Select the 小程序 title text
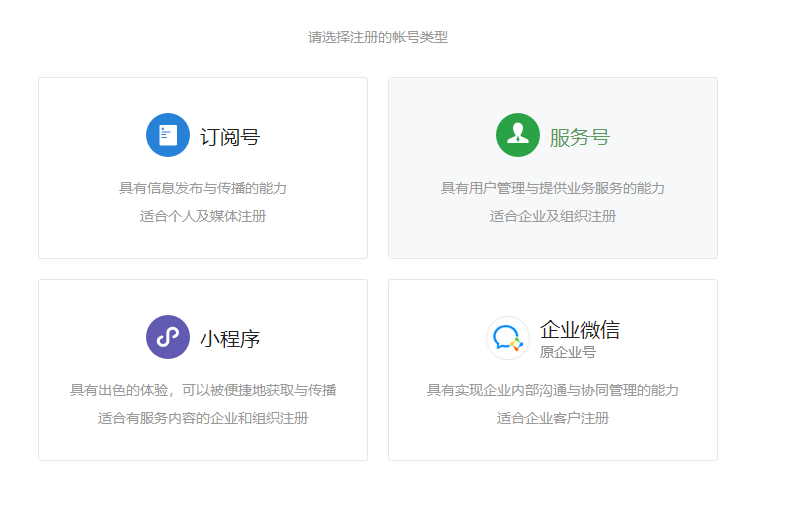The width and height of the screenshot is (789, 506). 230,339
